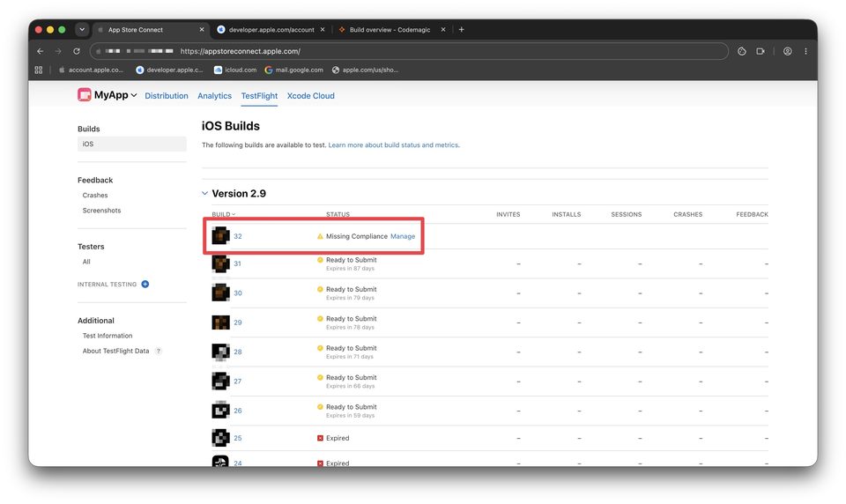Open account.apple.co... bookmark
The image size is (846, 504).
click(x=91, y=70)
